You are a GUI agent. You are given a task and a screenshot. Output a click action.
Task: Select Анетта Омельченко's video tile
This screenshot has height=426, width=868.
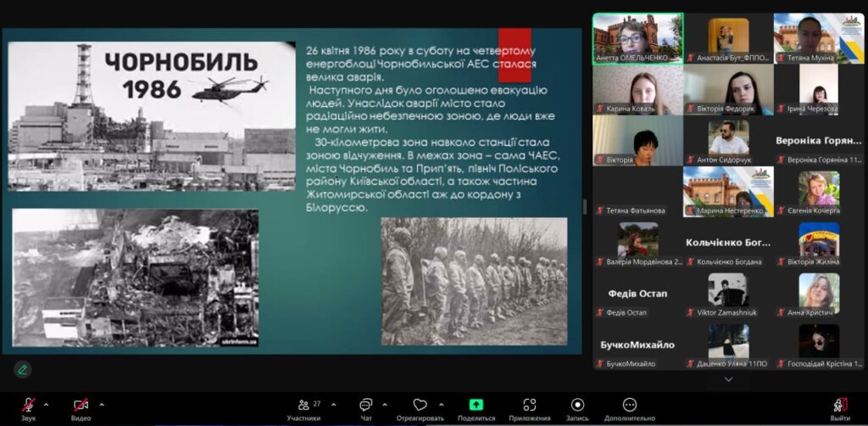tap(637, 37)
